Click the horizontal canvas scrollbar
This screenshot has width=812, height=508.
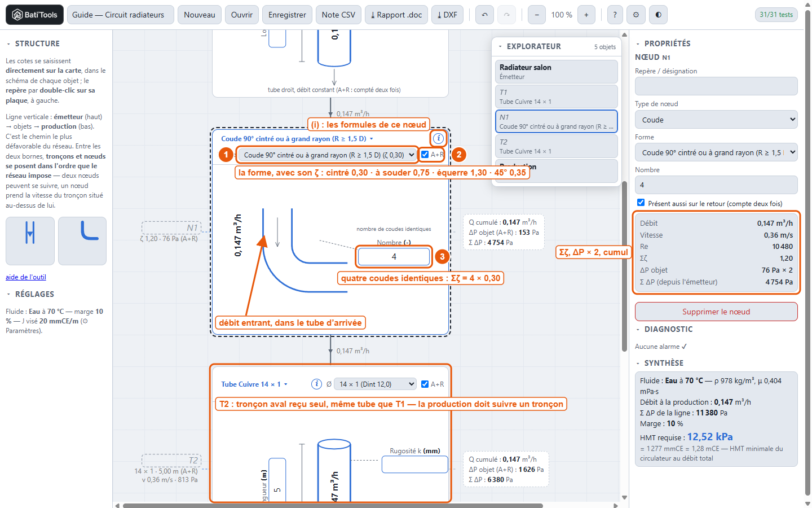pyautogui.click(x=333, y=505)
